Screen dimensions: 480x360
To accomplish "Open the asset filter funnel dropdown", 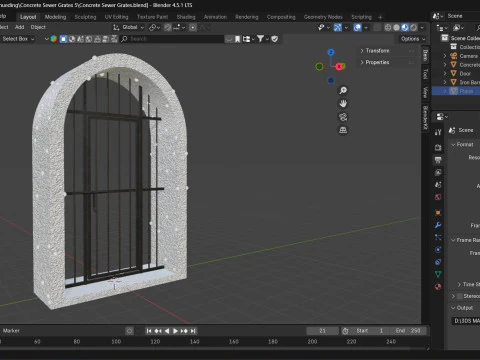I will click(x=262, y=39).
